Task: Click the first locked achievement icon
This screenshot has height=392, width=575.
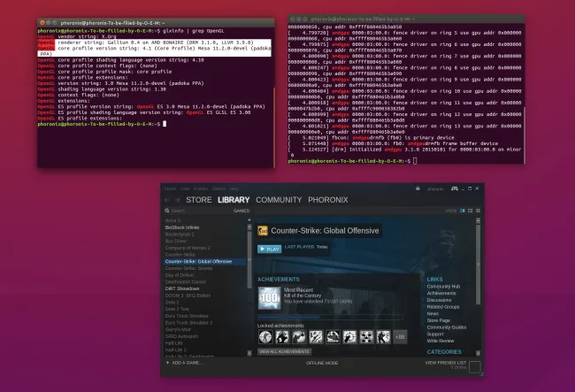Action: click(265, 336)
